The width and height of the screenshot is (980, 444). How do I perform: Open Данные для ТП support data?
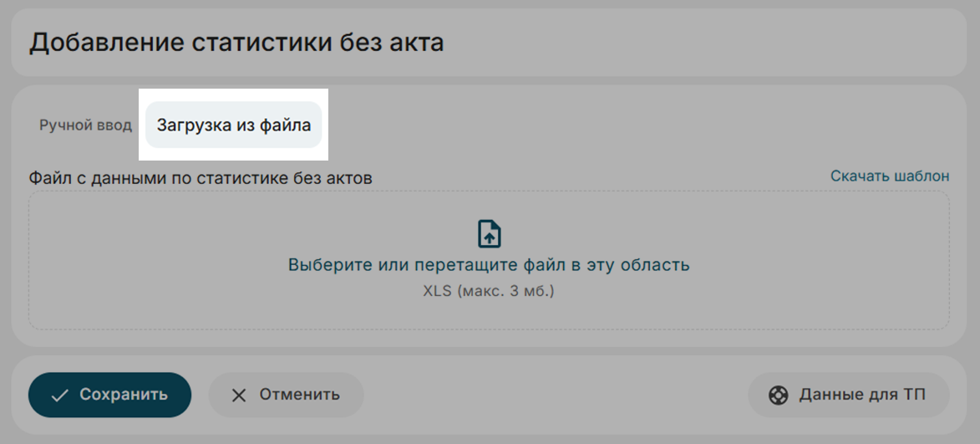(847, 395)
